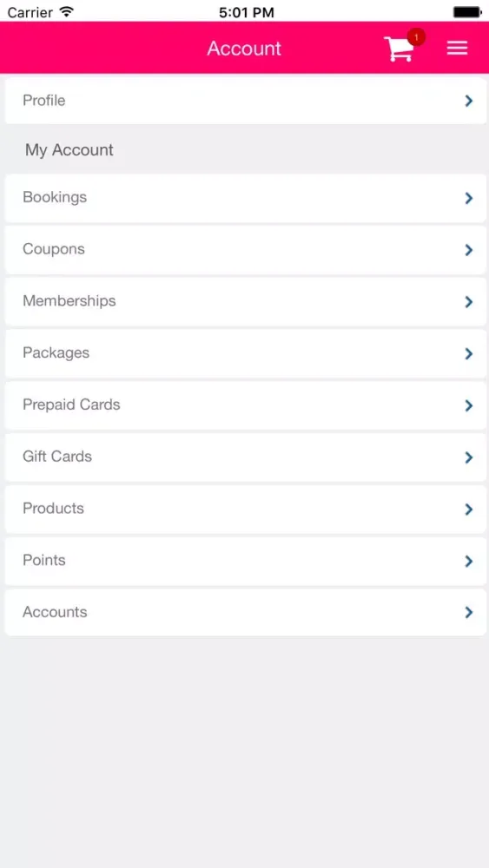Viewport: 489px width, 868px height.
Task: Open the Accounts row
Action: pyautogui.click(x=245, y=612)
